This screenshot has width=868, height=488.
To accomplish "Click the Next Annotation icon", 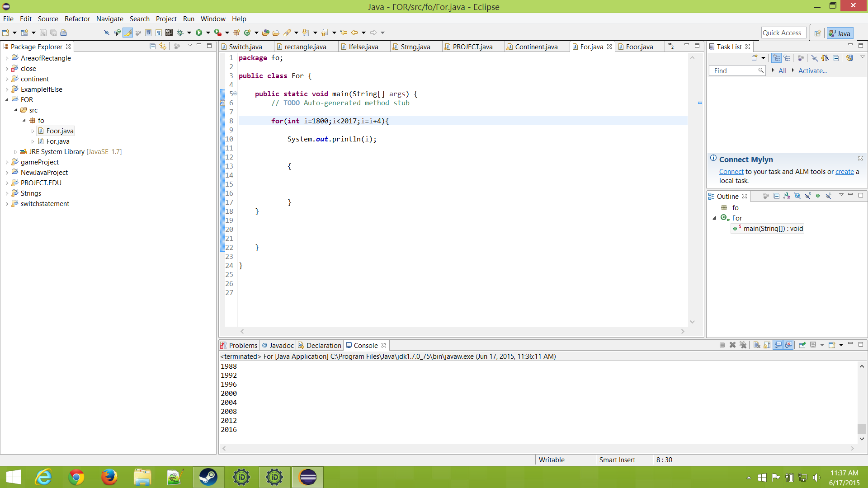I will pos(306,33).
